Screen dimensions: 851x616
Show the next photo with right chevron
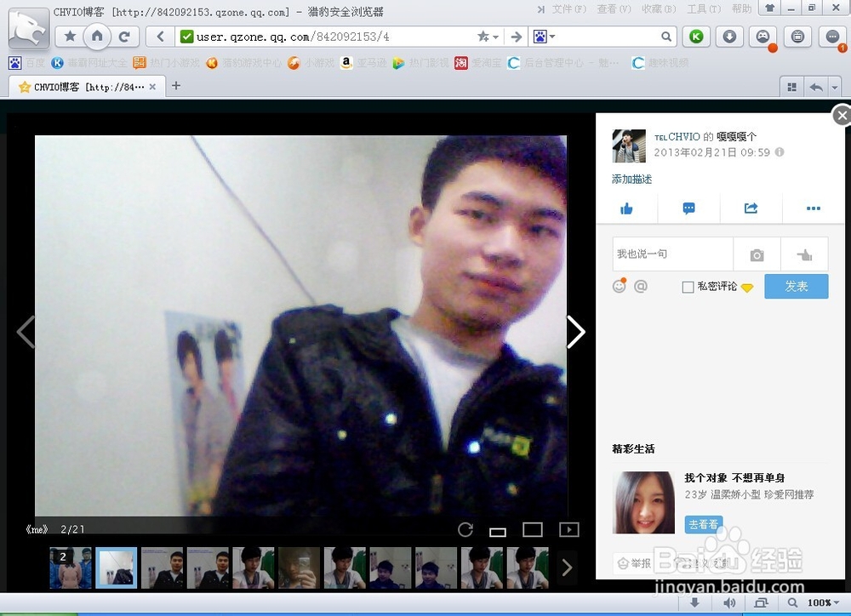[x=576, y=332]
